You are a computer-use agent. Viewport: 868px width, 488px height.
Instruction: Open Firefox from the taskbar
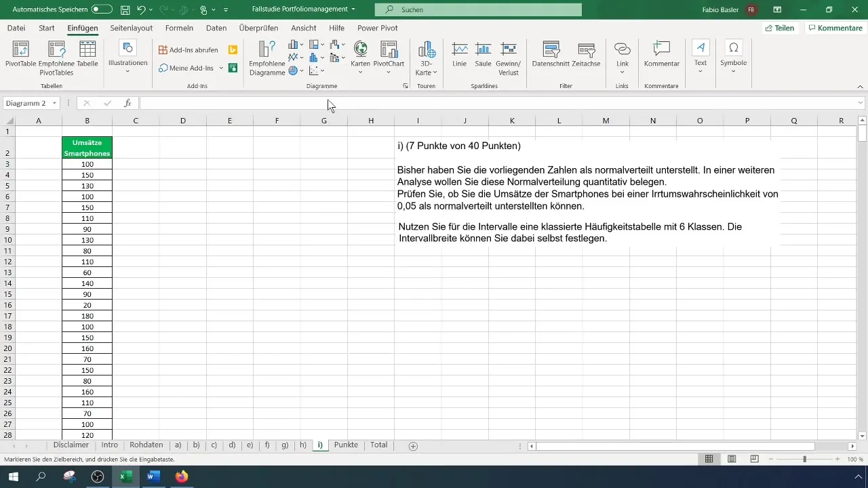[x=181, y=476]
